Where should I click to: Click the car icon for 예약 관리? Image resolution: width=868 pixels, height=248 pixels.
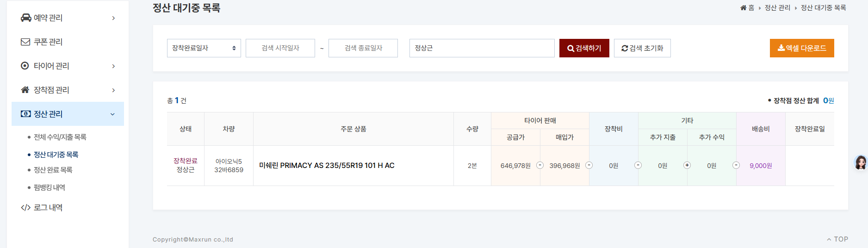(x=26, y=18)
